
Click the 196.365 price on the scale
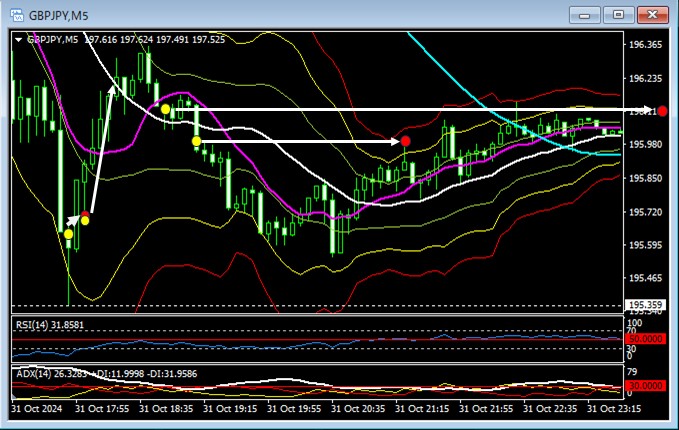[x=644, y=45]
